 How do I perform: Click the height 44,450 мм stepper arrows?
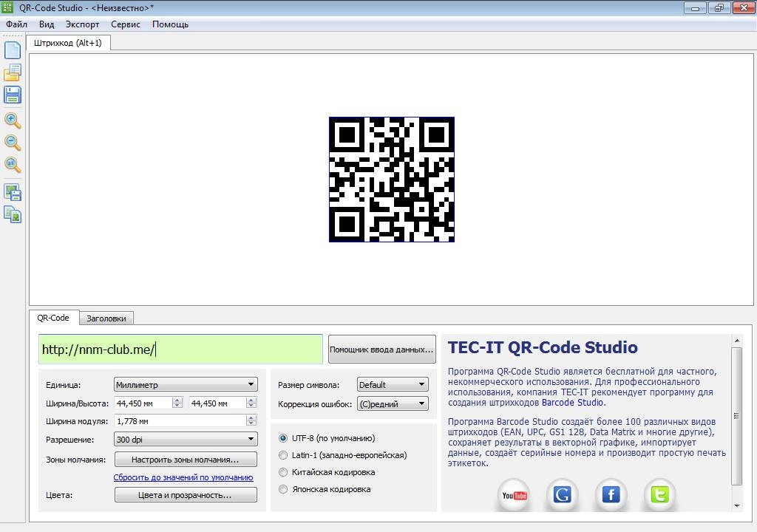(251, 403)
